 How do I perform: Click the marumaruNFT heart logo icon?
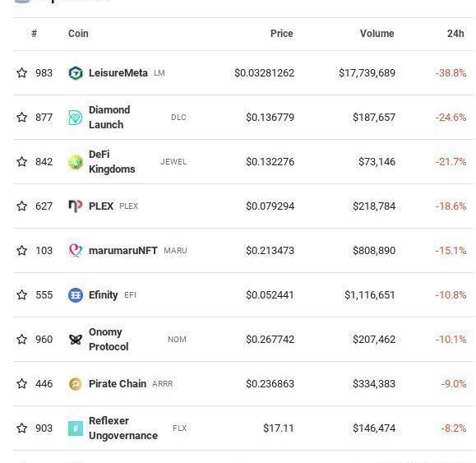[76, 251]
